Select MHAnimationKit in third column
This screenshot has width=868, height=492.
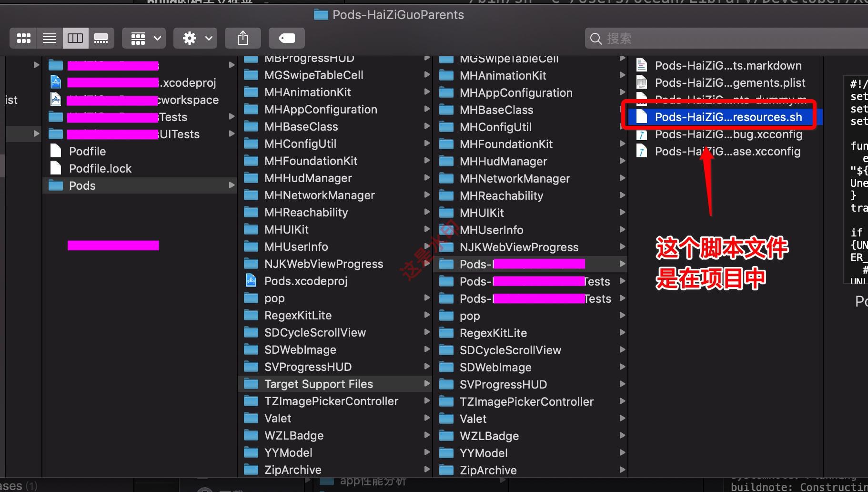point(531,75)
